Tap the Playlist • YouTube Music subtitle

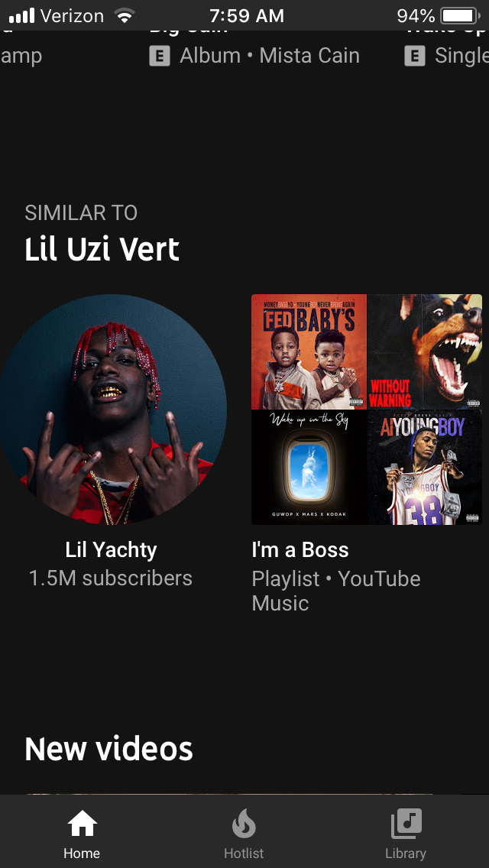pos(336,591)
